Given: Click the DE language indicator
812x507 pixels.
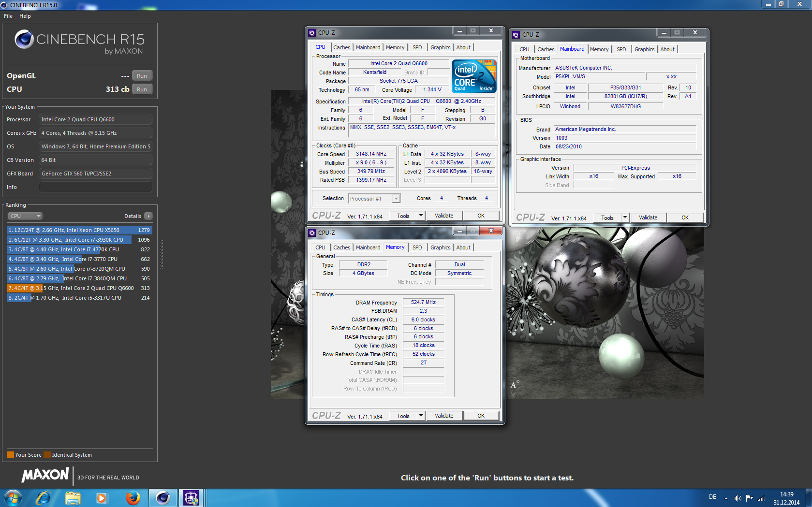Looking at the screenshot, I should click(712, 497).
